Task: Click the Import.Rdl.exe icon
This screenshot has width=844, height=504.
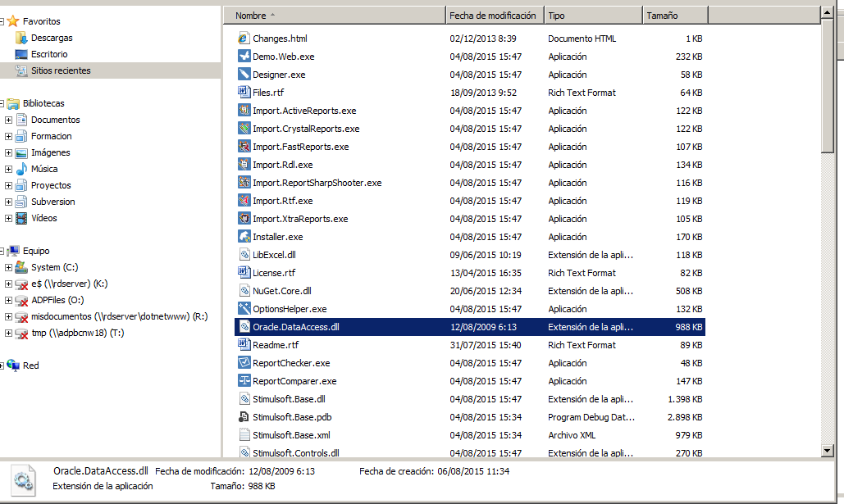Action: [244, 165]
